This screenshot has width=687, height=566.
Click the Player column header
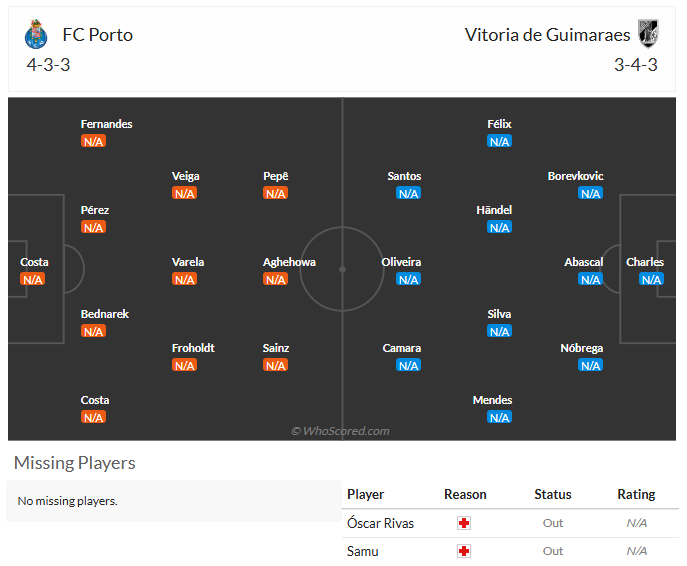(365, 494)
